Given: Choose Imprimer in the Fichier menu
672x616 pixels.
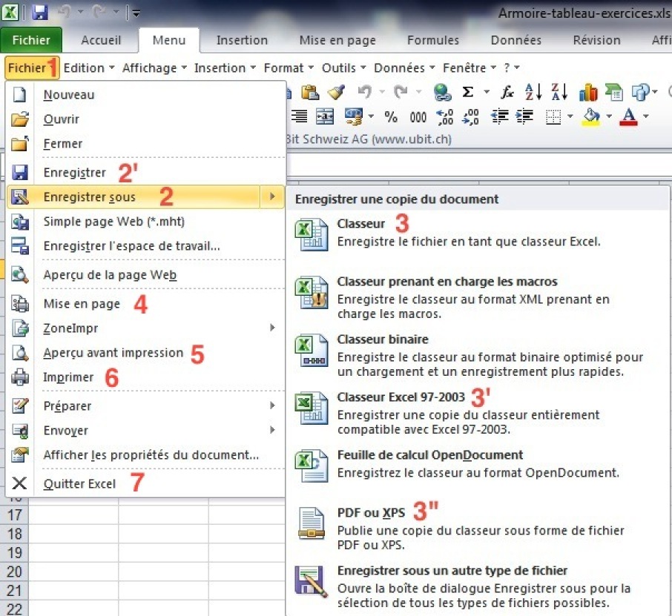Looking at the screenshot, I should click(x=145, y=377).
